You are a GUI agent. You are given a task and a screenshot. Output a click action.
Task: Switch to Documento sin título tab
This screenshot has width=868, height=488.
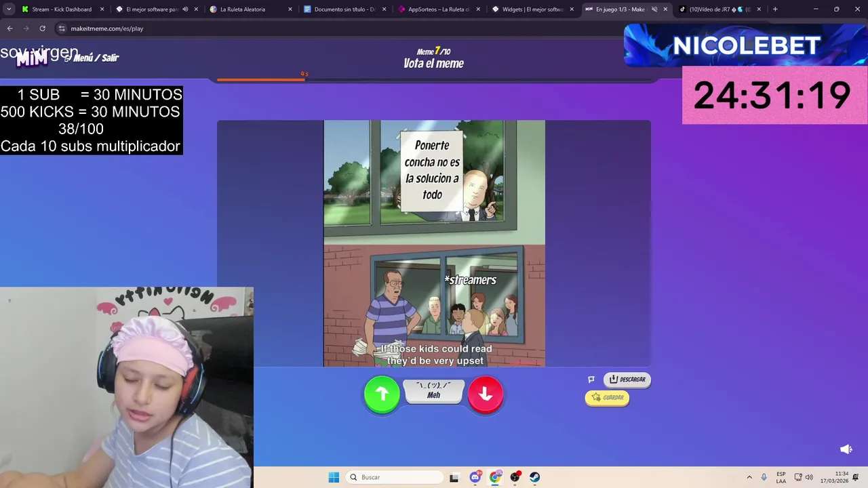tap(344, 9)
